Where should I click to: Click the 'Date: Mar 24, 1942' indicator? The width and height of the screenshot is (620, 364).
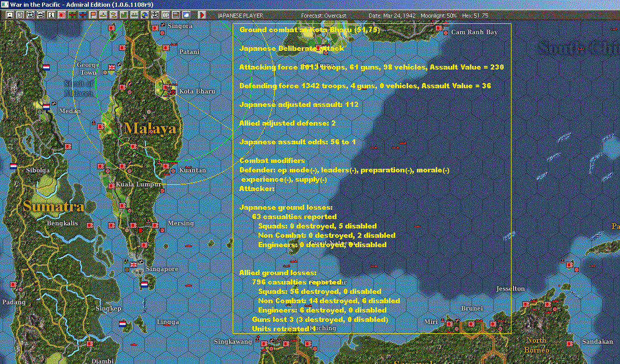[x=392, y=16]
